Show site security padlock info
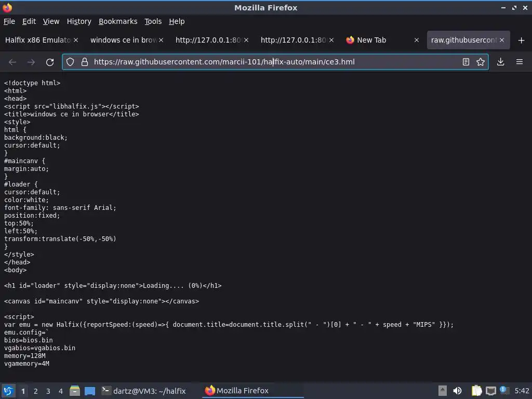This screenshot has height=399, width=532. [85, 62]
